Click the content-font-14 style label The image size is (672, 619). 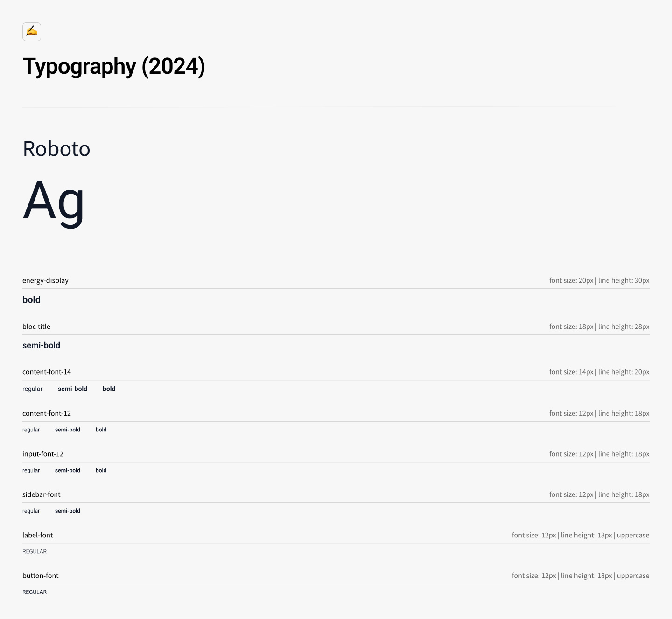click(47, 372)
